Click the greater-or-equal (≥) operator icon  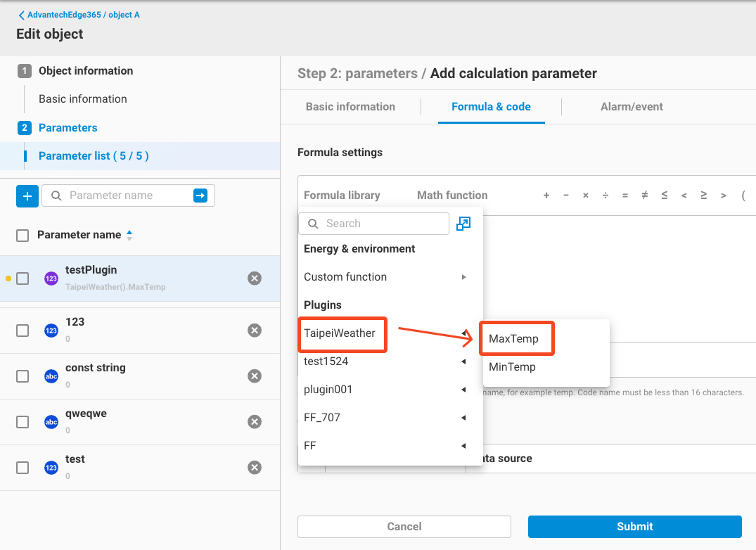[704, 196]
